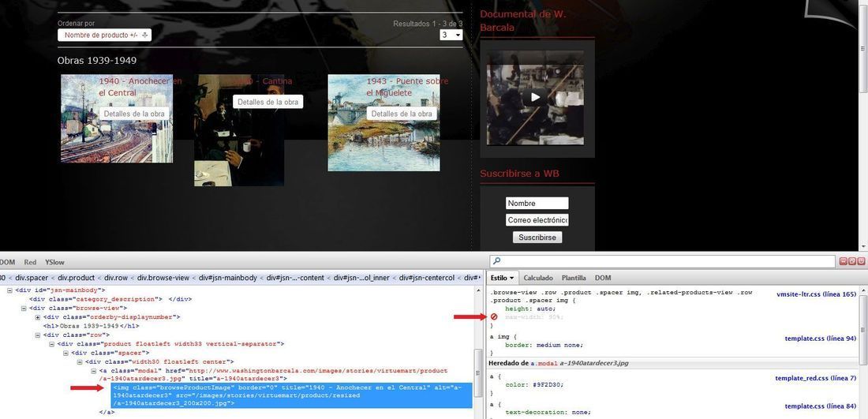
Task: Open the 1943 - Puente sobre el Miguelete link
Action: 407,87
